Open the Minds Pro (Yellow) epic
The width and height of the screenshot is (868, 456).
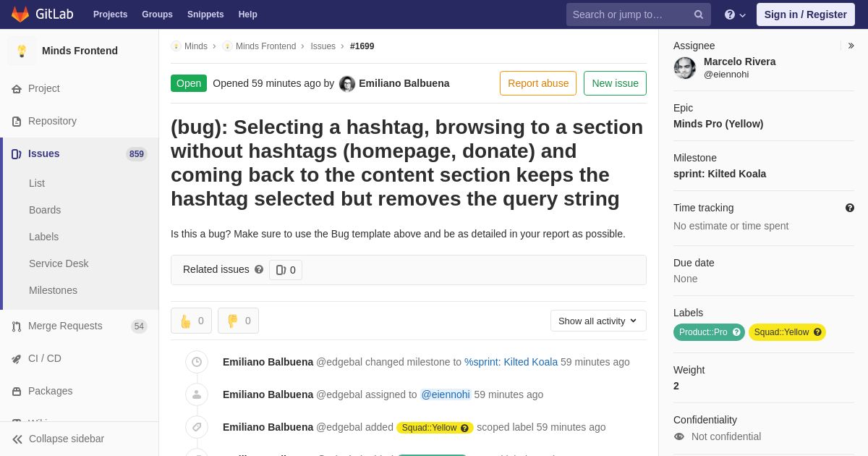[x=718, y=124]
